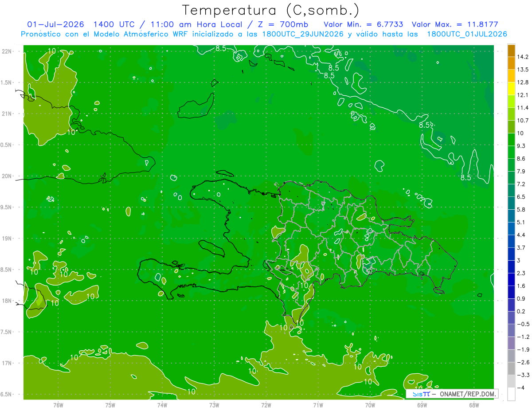Click the '11.4' color scale value

(x=523, y=108)
